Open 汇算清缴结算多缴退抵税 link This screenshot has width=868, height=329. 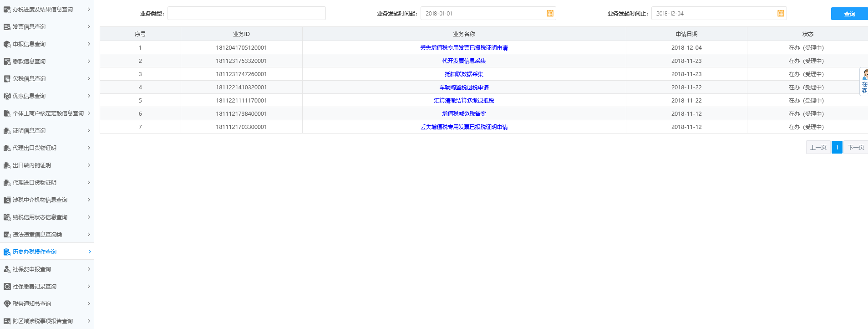[464, 101]
